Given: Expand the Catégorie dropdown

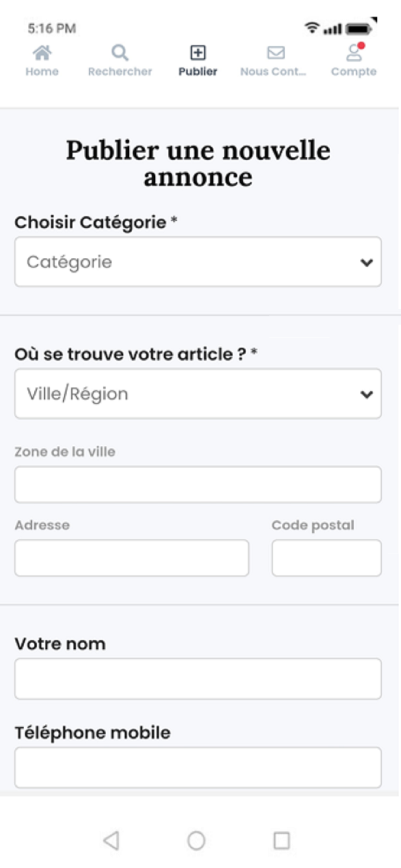Looking at the screenshot, I should click(198, 262).
